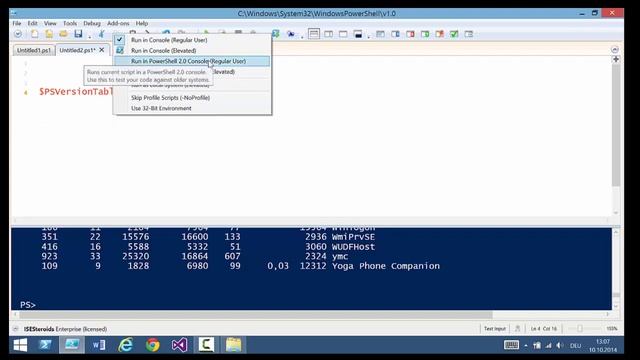The width and height of the screenshot is (640, 360).
Task: Show console pane only icon with black bottom
Action: 358,34
